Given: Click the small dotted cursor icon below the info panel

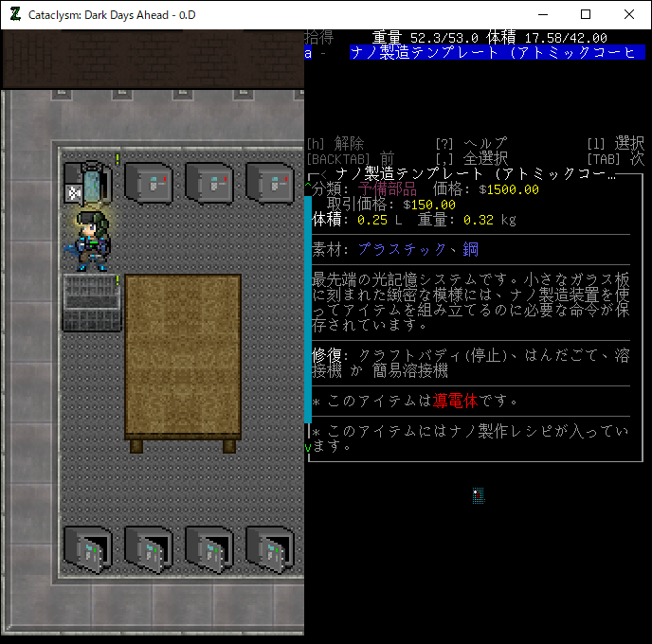Looking at the screenshot, I should 479,495.
